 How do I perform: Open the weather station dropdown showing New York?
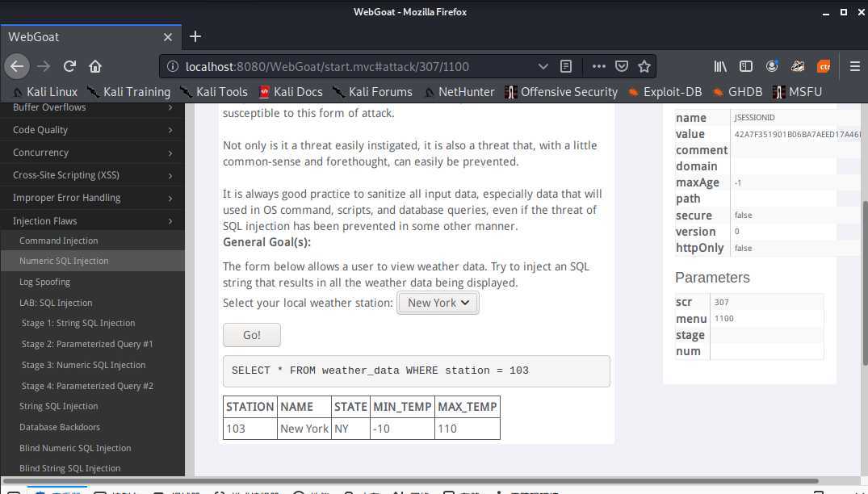coord(438,303)
